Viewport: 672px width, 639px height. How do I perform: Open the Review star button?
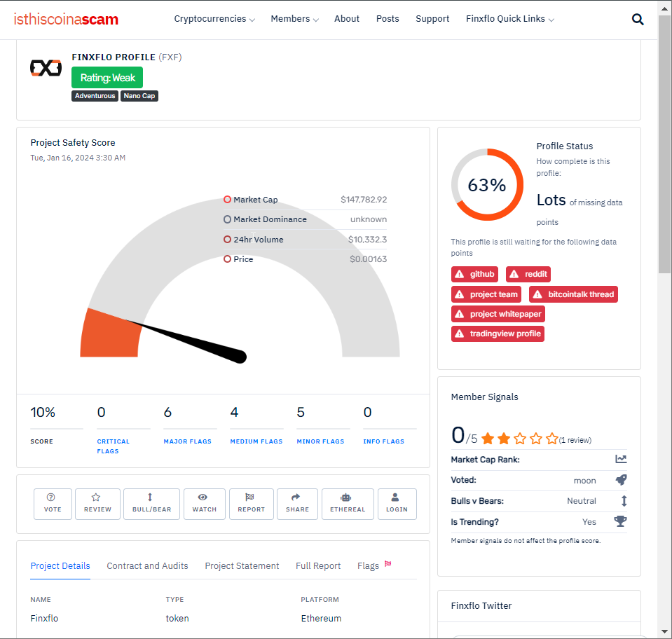pyautogui.click(x=97, y=504)
